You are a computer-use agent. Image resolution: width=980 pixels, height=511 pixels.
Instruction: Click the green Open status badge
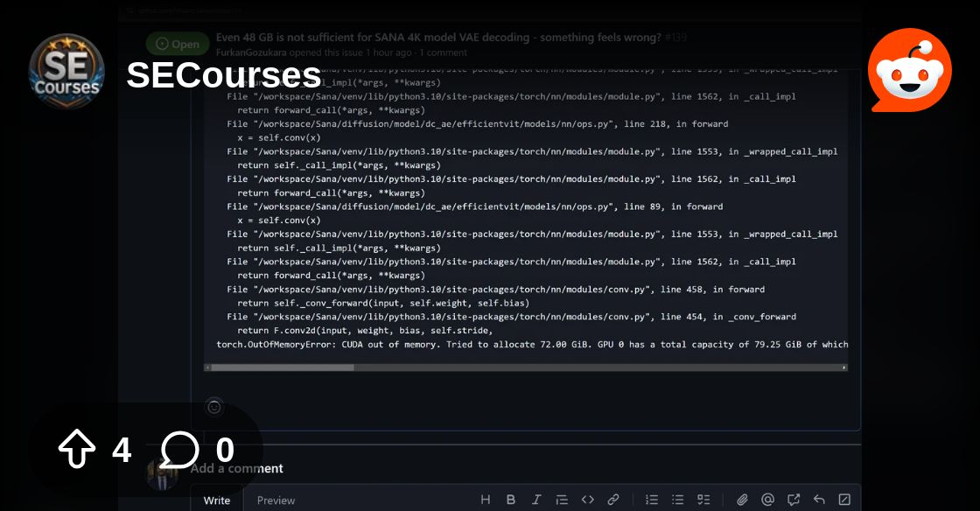(178, 43)
